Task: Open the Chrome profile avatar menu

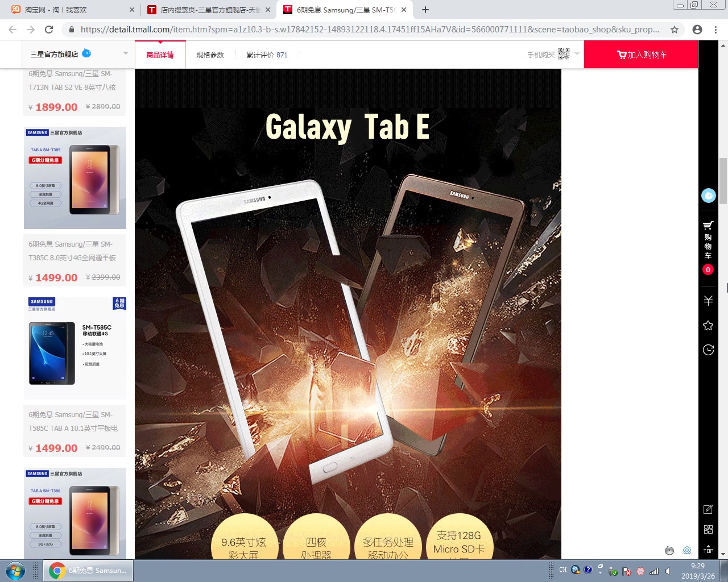Action: pos(697,30)
